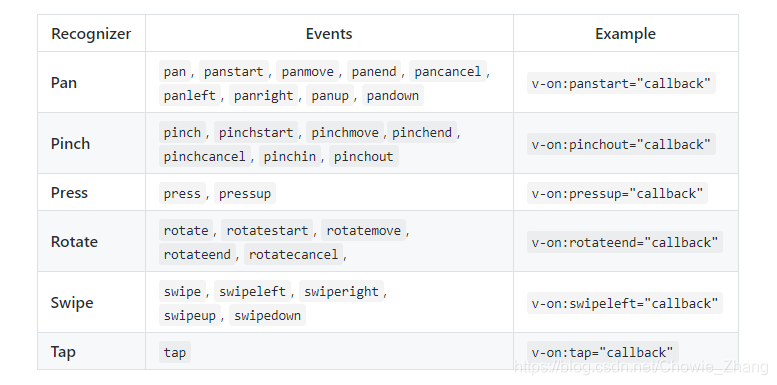The width and height of the screenshot is (777, 385).
Task: Click the Recognizer column header
Action: click(91, 34)
